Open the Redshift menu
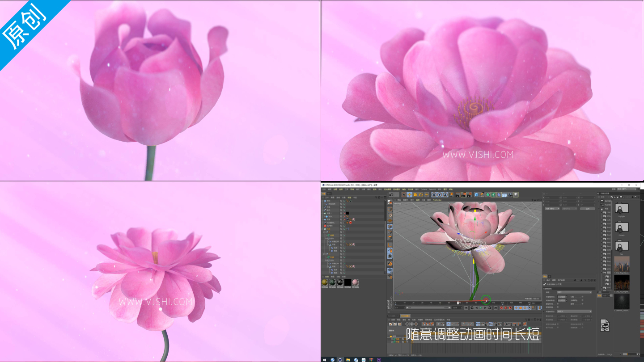Viewport: 644px width, 362px height. coord(432,189)
